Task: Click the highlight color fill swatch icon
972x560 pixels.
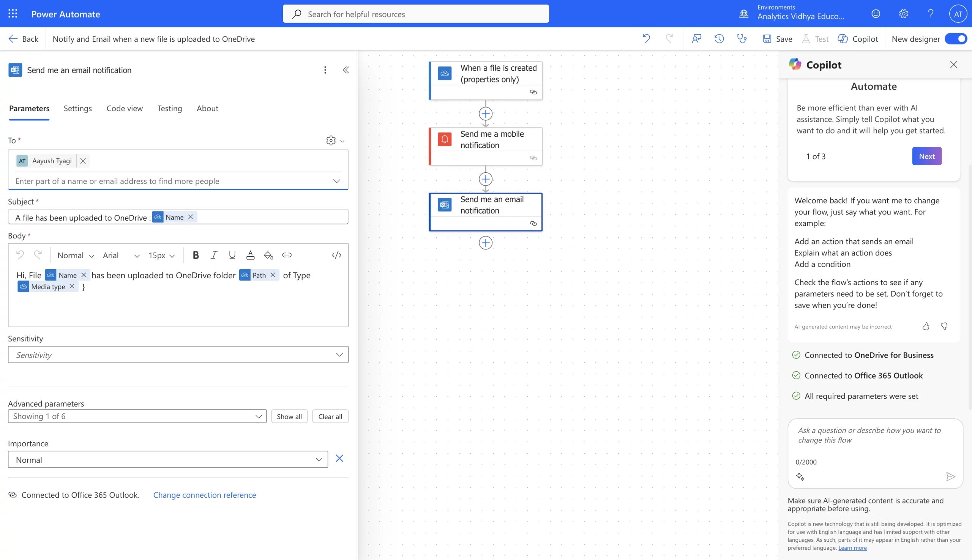Action: [268, 255]
